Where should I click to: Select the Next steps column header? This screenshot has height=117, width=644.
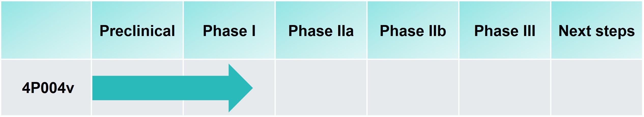tap(596, 31)
